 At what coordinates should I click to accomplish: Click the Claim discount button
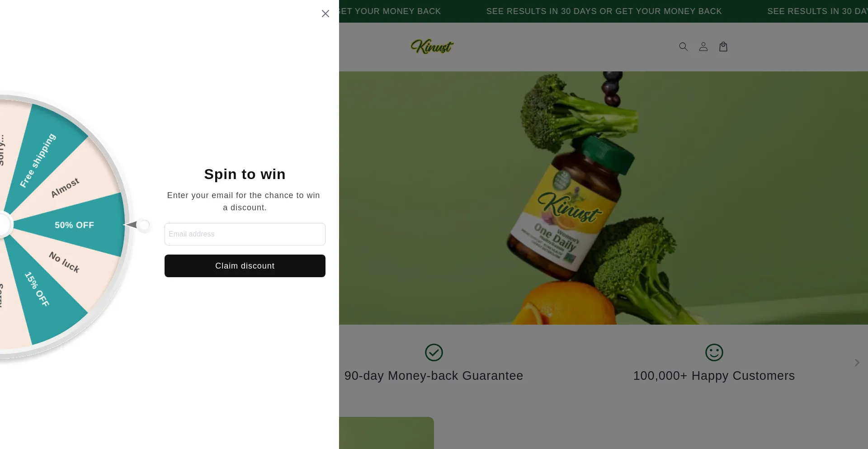tap(245, 266)
